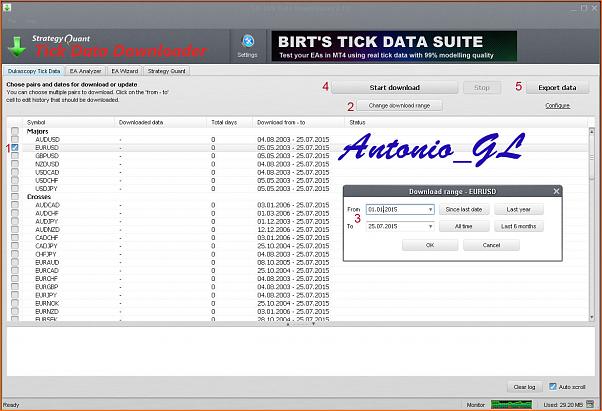
Task: Choose the Last 6 months range
Action: (519, 226)
